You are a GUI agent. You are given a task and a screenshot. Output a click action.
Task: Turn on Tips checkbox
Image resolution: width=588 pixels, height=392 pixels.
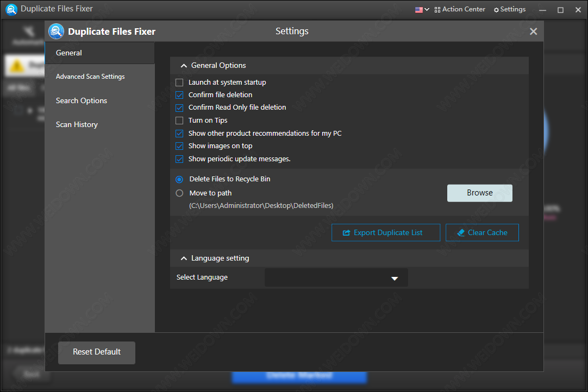pos(179,121)
